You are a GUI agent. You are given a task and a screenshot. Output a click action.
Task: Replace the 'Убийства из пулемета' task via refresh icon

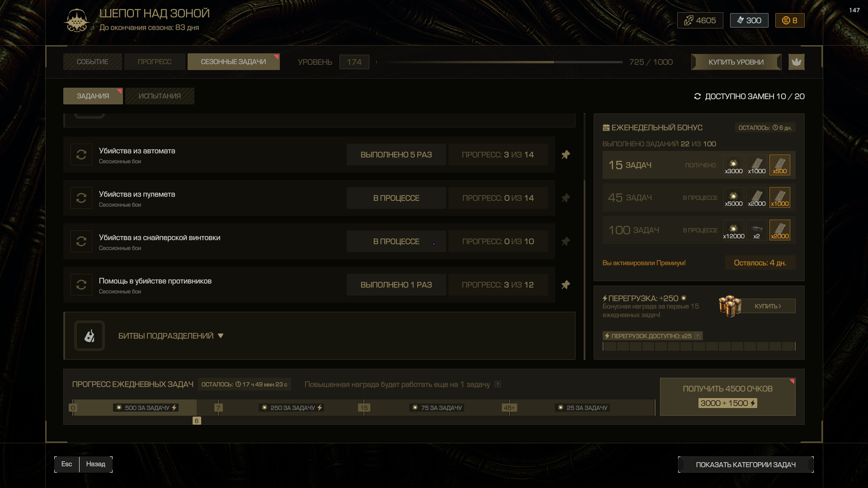[x=81, y=198]
